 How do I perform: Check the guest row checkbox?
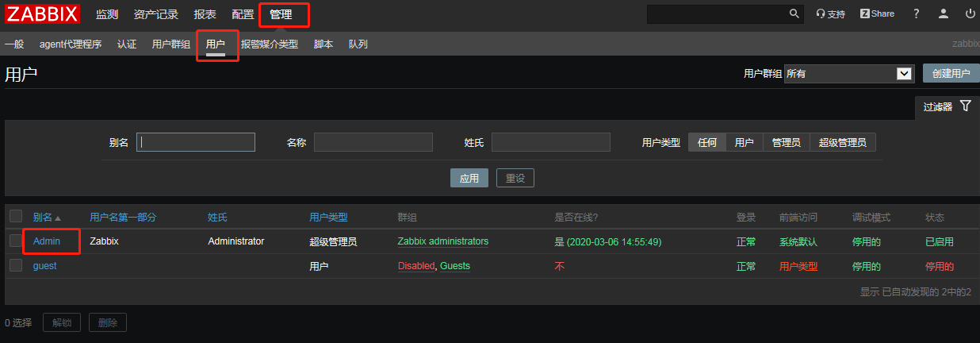click(16, 265)
